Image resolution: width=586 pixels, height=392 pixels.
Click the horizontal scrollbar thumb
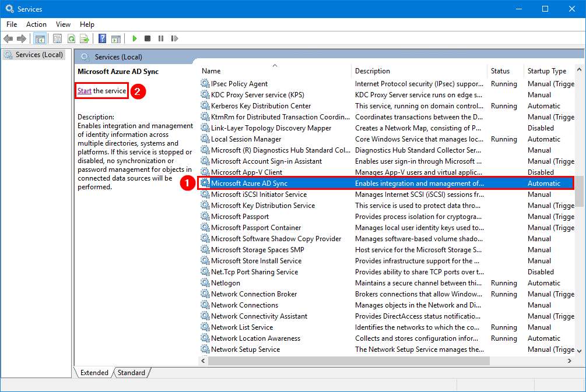tap(349, 361)
